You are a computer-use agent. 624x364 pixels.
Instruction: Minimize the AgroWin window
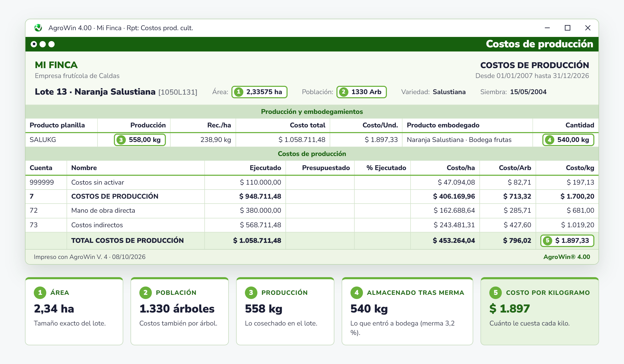pos(547,28)
